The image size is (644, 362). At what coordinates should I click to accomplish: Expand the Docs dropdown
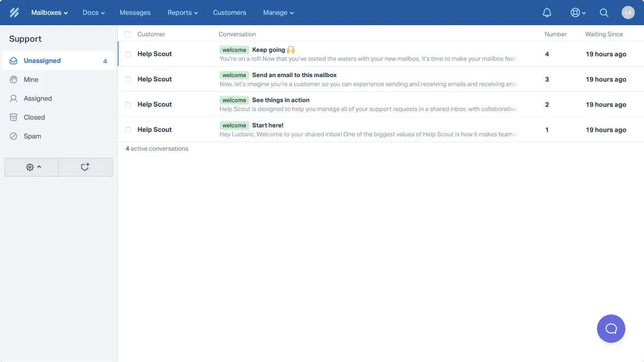[x=93, y=13]
